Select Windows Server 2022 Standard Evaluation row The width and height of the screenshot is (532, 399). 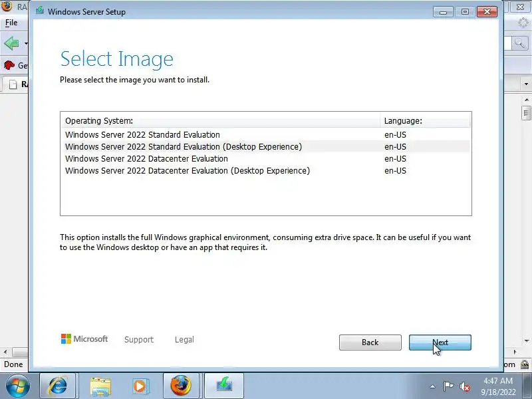[x=265, y=135]
